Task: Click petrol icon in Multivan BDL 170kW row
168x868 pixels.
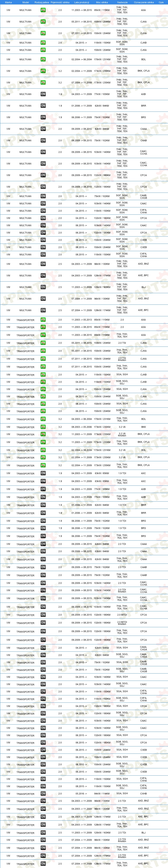Action: tap(43, 59)
